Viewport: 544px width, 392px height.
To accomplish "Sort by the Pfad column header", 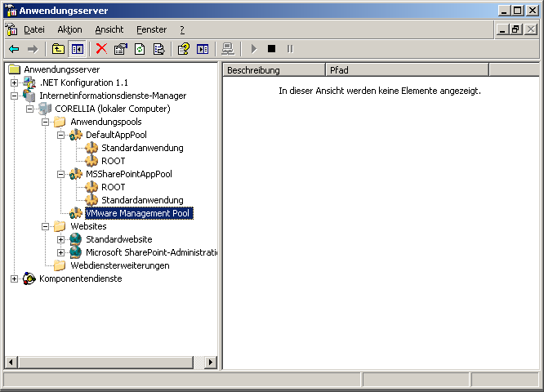I will [407, 70].
